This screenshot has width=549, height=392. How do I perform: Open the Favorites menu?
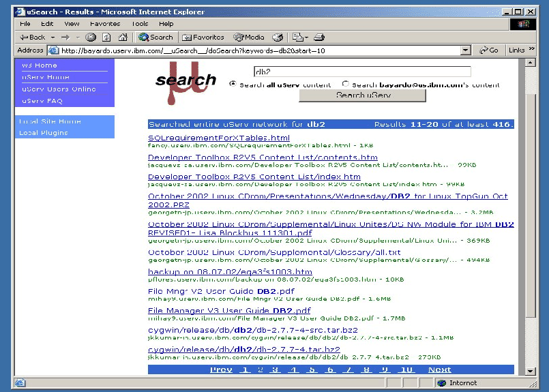(105, 24)
